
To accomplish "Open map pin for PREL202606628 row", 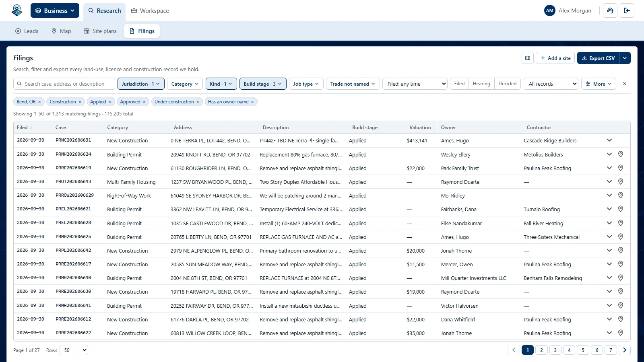I will point(621,223).
